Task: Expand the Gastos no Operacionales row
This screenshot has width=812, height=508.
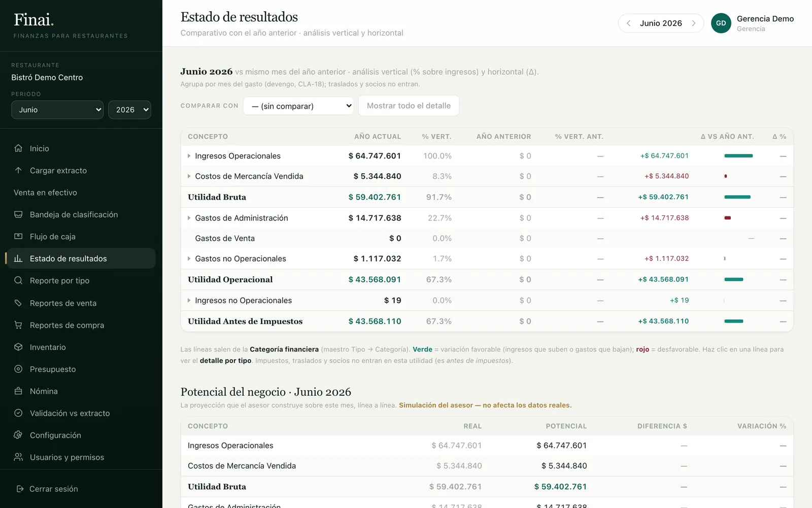Action: click(x=189, y=259)
